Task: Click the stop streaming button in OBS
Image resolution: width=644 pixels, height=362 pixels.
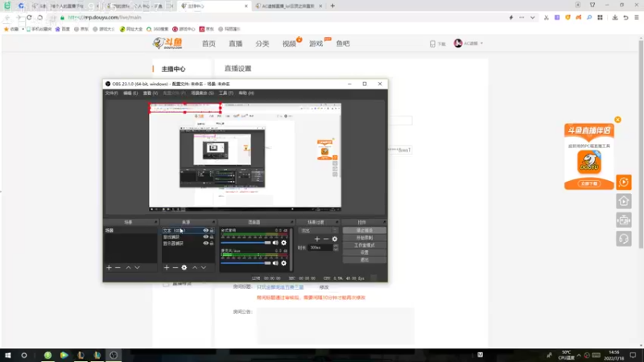Action: (365, 231)
